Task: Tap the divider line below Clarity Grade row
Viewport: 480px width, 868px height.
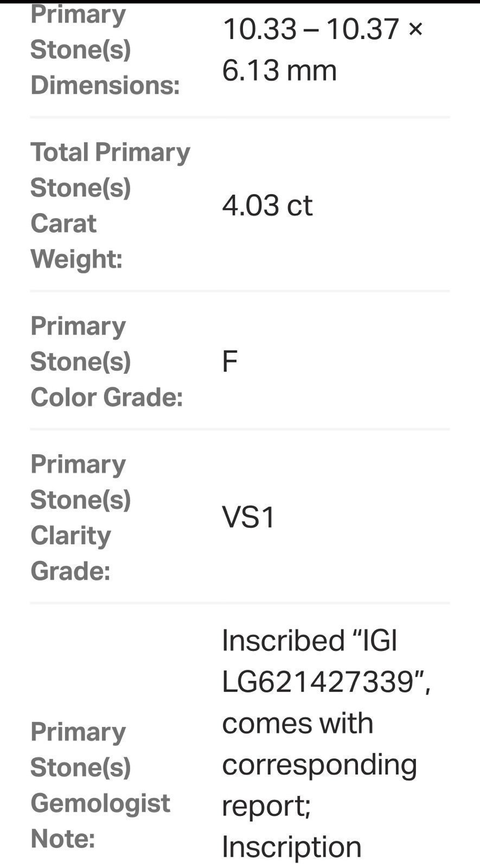Action: pos(240,603)
